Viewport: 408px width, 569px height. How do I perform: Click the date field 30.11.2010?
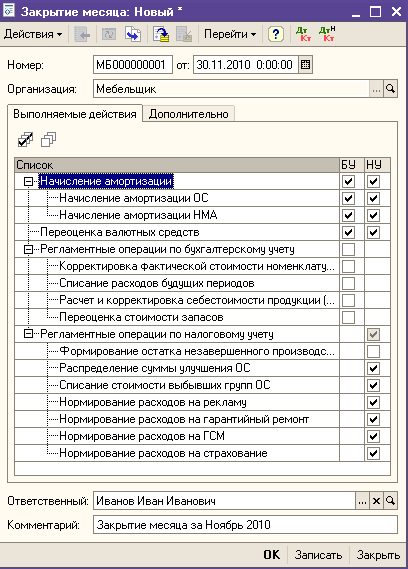tap(246, 65)
